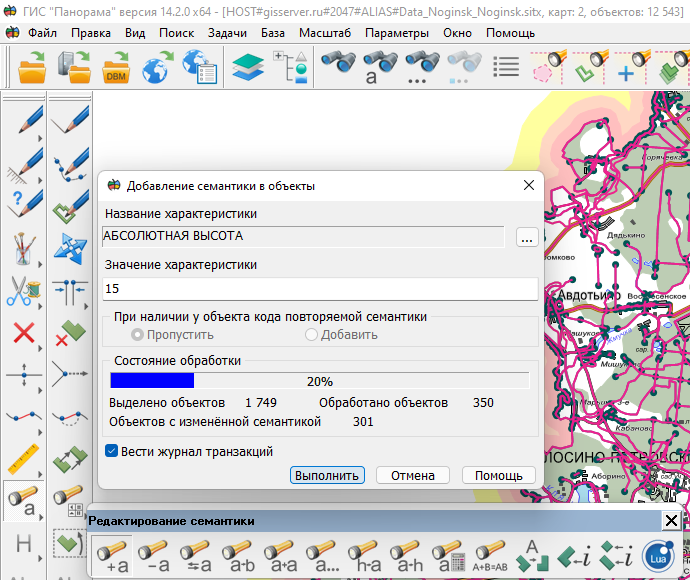693x580 pixels.
Task: Open characteristic chooser with ellipsis button
Action: point(527,237)
